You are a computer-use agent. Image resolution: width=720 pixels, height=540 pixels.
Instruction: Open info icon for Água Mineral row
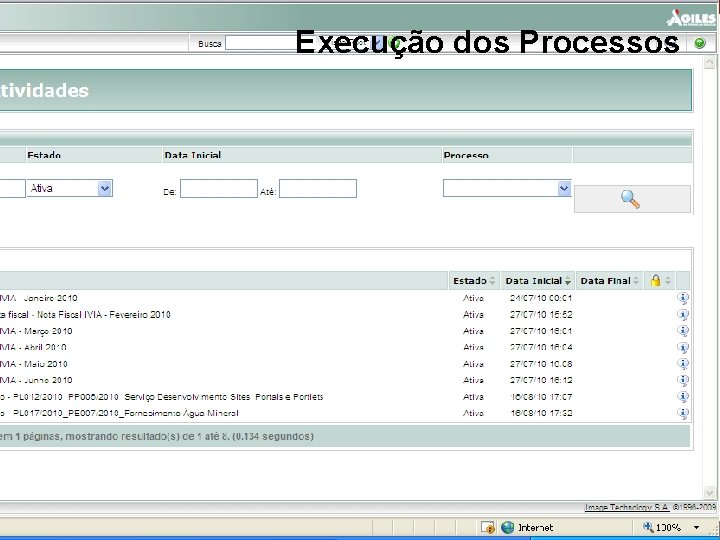683,413
